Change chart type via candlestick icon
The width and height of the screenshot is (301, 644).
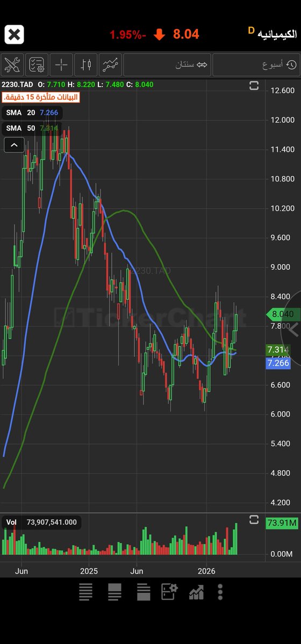pyautogui.click(x=86, y=64)
